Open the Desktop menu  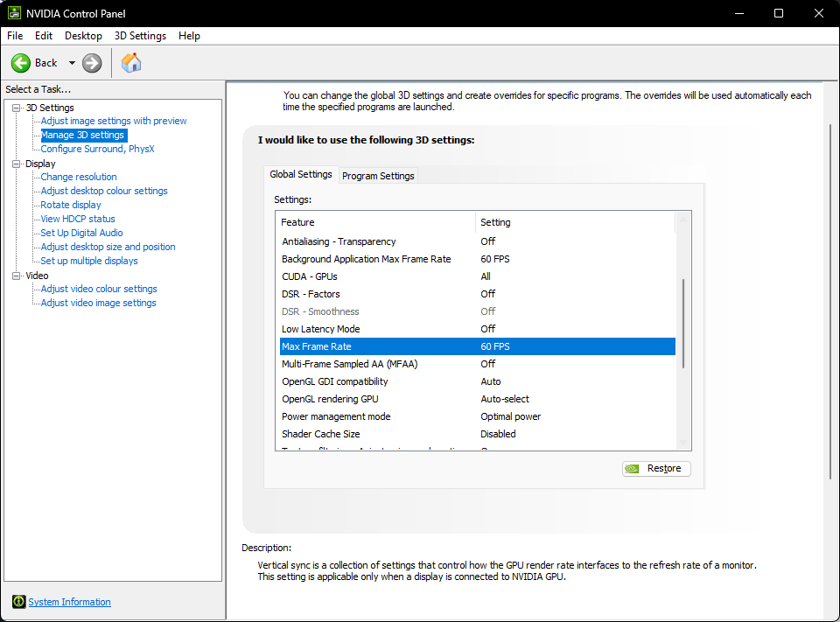coord(83,35)
